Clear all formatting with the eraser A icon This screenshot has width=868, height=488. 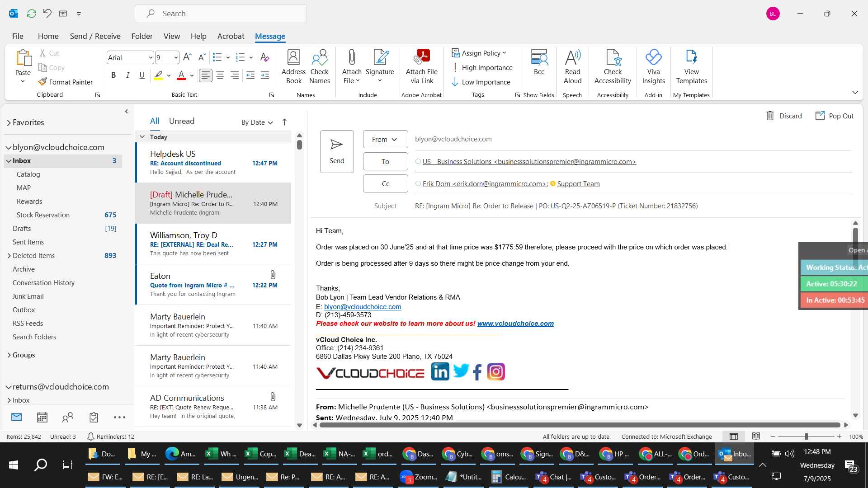(265, 57)
